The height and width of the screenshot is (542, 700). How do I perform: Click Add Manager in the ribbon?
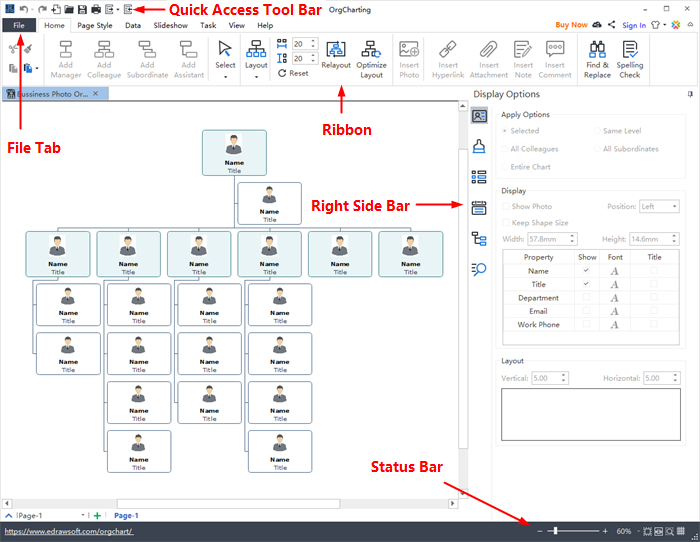pos(66,59)
